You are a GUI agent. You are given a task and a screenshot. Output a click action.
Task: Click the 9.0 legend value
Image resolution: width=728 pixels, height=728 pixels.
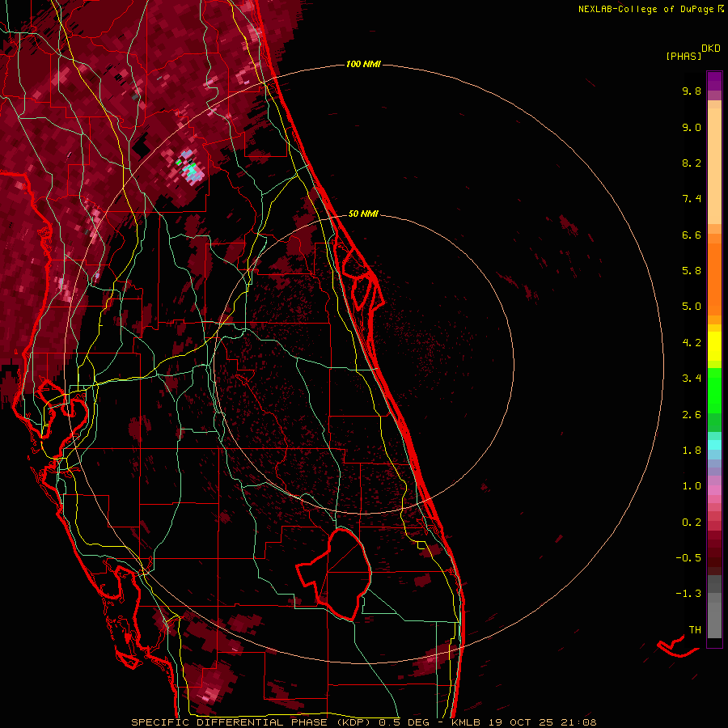click(x=692, y=127)
